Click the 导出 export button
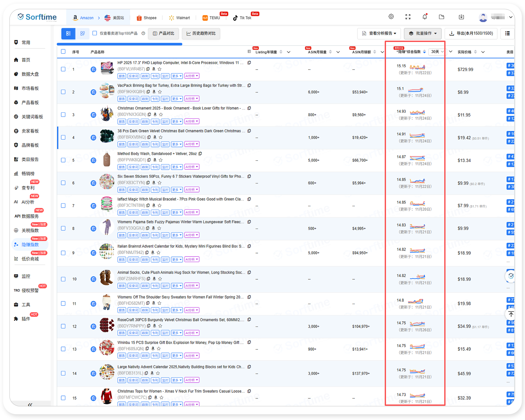525x420 pixels. (471, 34)
